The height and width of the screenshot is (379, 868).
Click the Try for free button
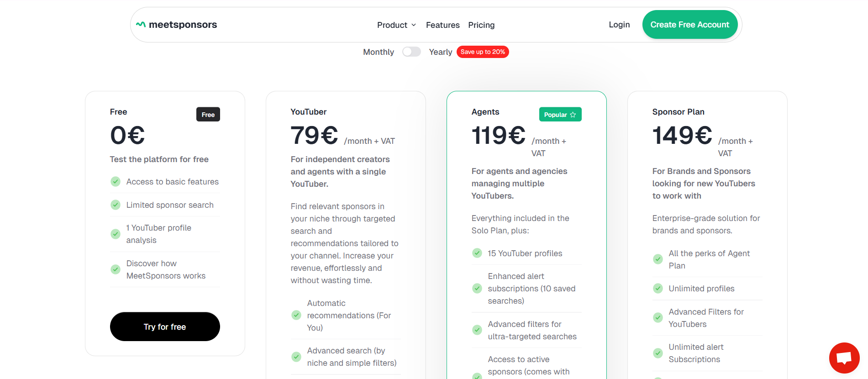[x=165, y=326]
